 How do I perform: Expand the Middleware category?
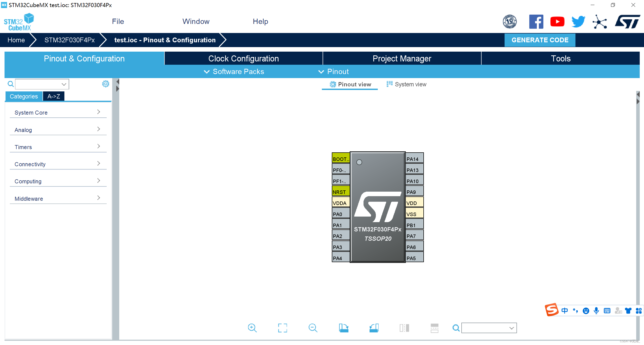[58, 198]
